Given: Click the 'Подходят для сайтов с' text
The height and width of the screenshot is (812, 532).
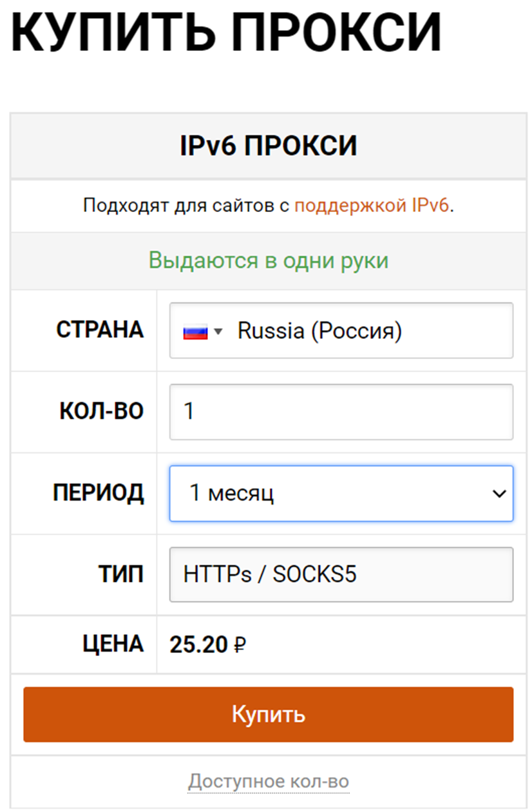Looking at the screenshot, I should click(x=187, y=206).
